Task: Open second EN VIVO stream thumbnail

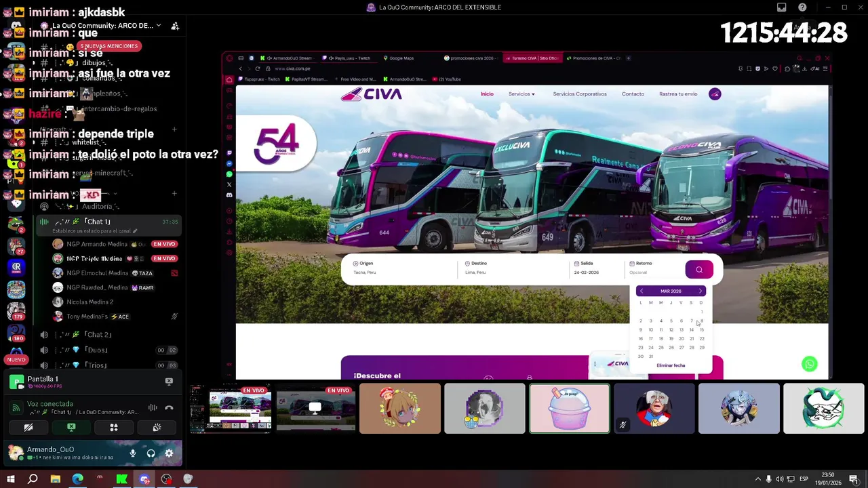Action: 315,408
